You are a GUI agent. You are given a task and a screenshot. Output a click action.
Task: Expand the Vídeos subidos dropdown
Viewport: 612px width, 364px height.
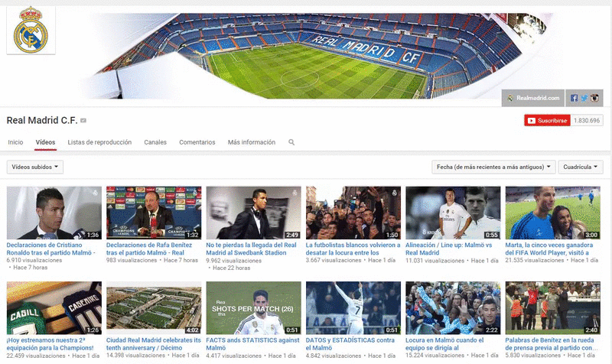pyautogui.click(x=34, y=167)
